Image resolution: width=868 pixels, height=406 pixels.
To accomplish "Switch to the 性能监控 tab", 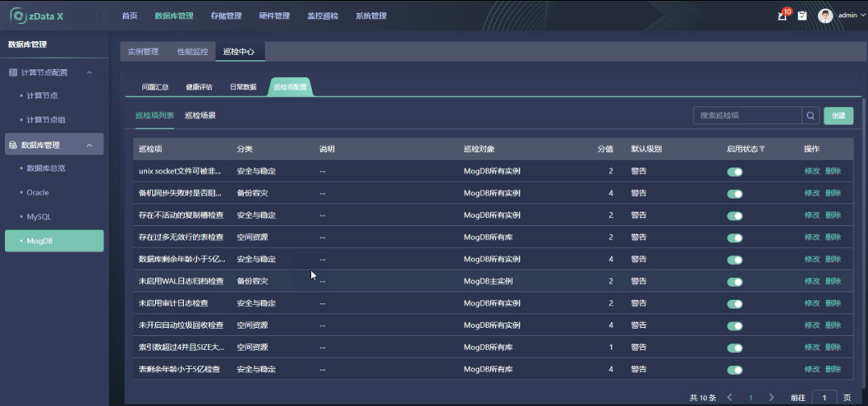I will point(192,51).
